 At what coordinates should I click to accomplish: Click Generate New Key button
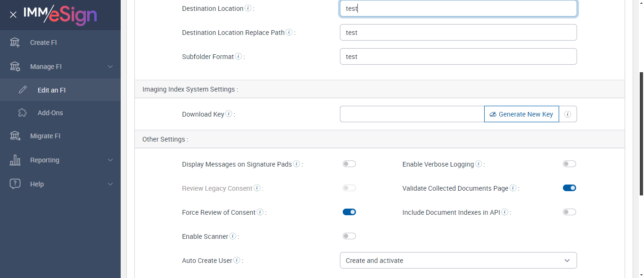521,114
